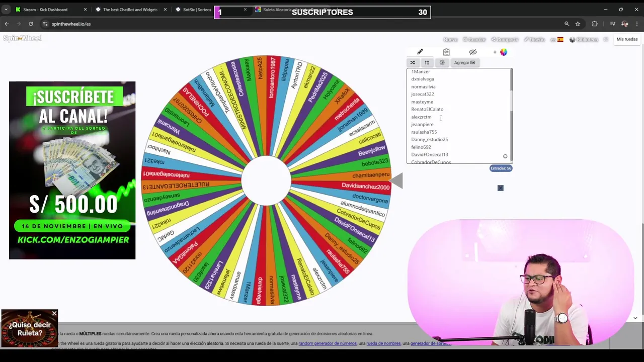Viewport: 644px width, 362px height.
Task: Click entry 'alexzrctm' in the list
Action: click(421, 117)
